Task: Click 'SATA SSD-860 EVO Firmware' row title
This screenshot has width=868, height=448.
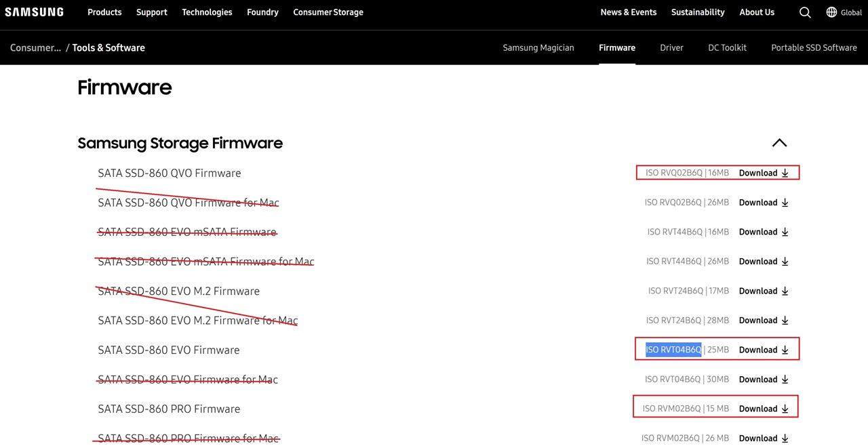Action: pyautogui.click(x=169, y=350)
